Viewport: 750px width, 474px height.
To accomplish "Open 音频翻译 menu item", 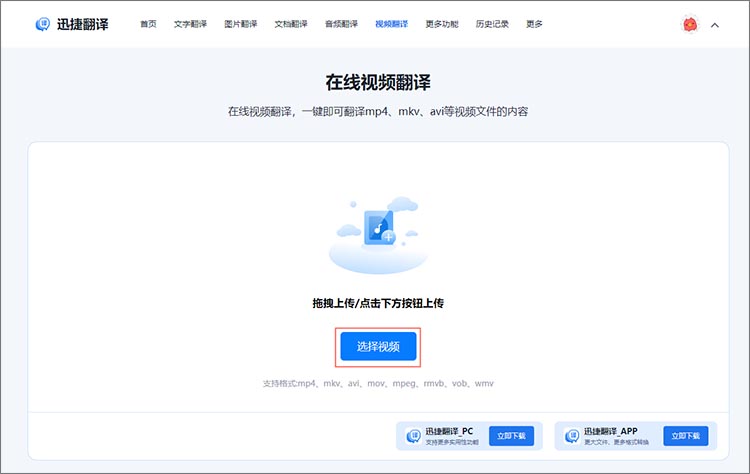I will coord(341,24).
